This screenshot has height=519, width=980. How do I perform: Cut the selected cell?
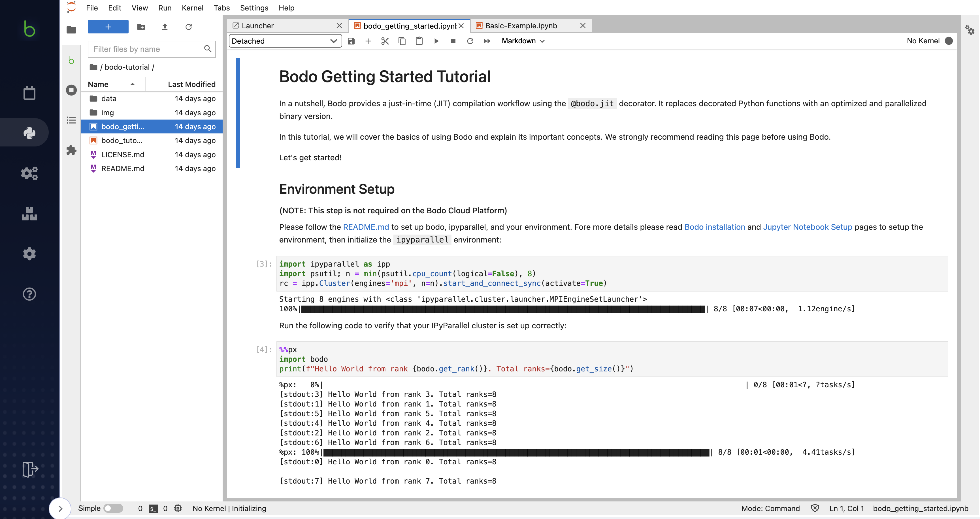(385, 41)
